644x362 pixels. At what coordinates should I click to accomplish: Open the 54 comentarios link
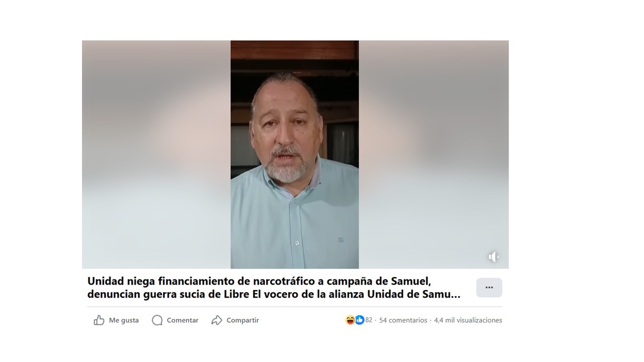(403, 320)
